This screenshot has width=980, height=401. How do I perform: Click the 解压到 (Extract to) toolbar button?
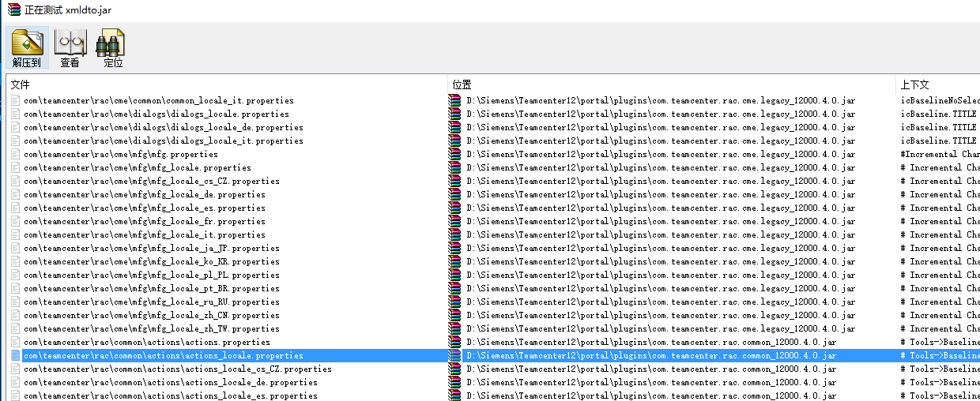tap(27, 48)
